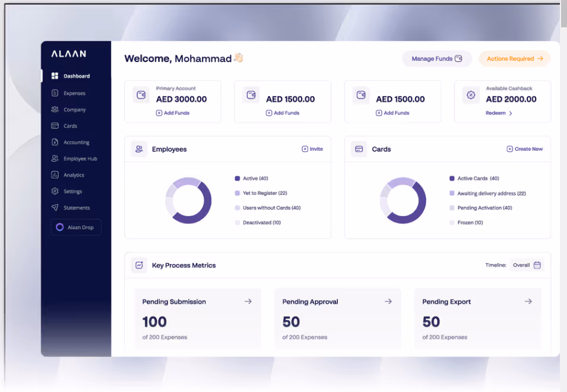Click the AED 3000.00 balance
This screenshot has height=392, width=567.
tap(181, 99)
